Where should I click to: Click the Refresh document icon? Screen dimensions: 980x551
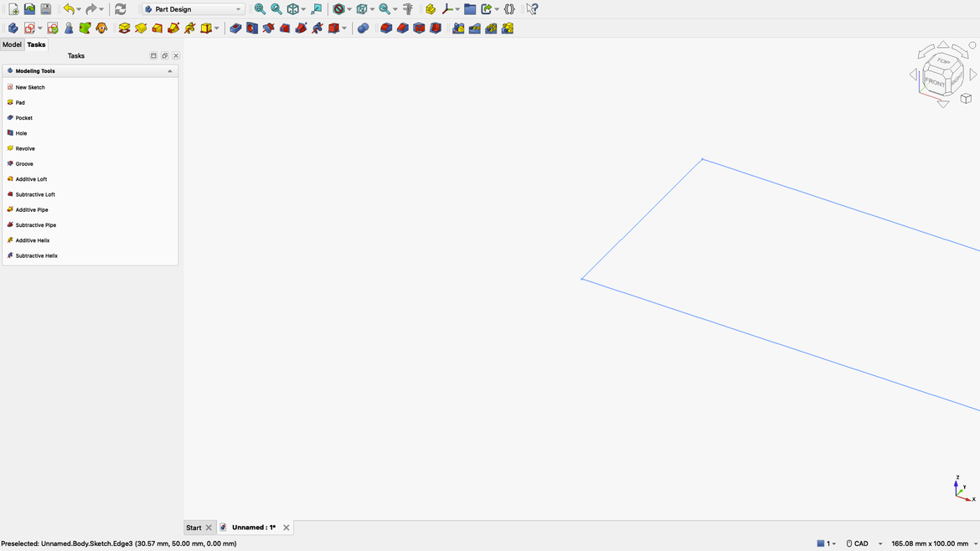[120, 8]
